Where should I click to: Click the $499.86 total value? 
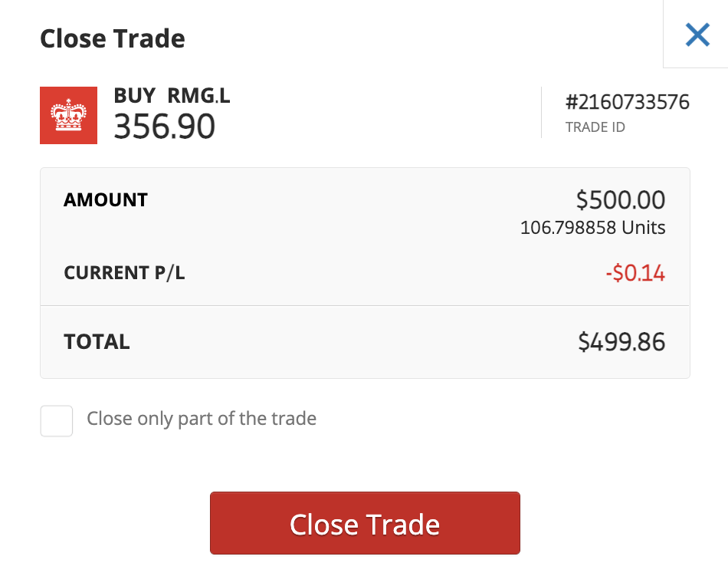click(x=621, y=342)
